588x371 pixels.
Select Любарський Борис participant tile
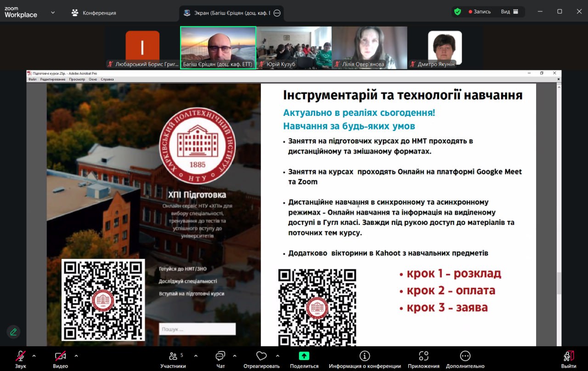tap(142, 48)
